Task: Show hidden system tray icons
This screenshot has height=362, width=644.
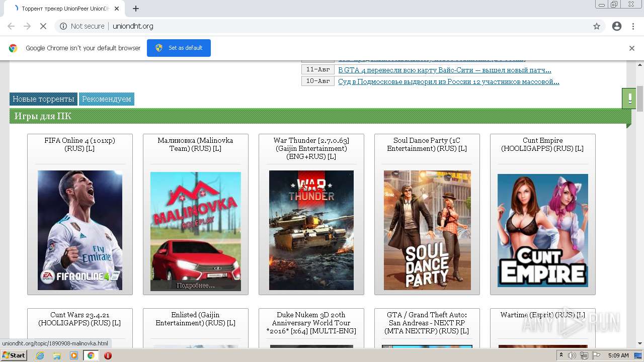Action: 561,355
